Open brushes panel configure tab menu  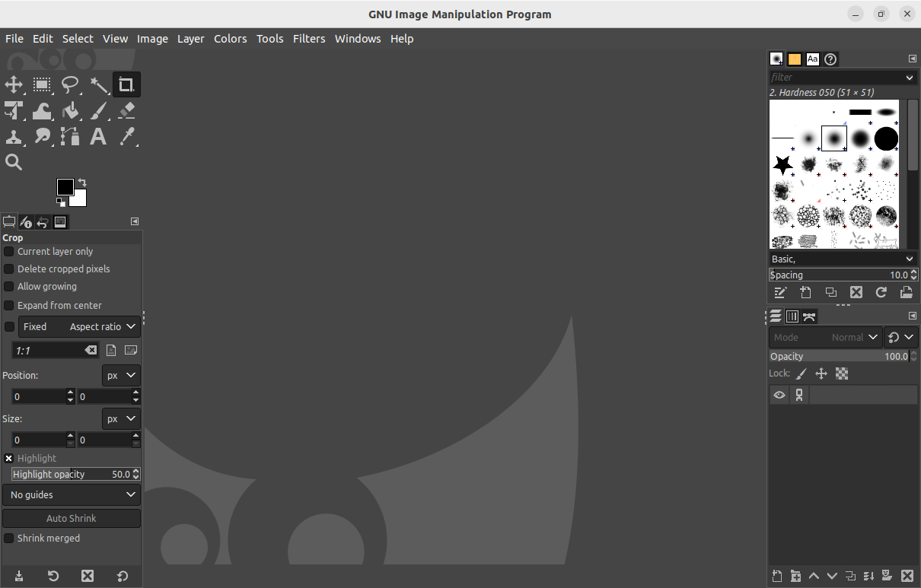click(912, 59)
